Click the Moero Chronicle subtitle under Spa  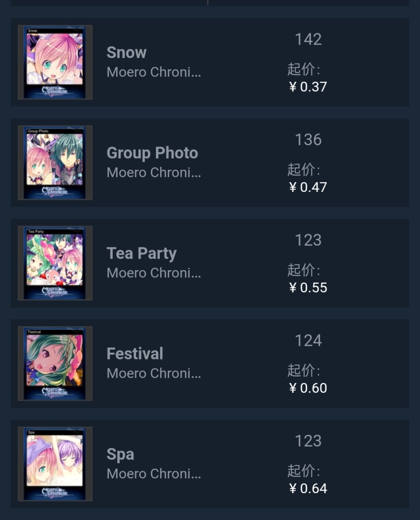[153, 474]
